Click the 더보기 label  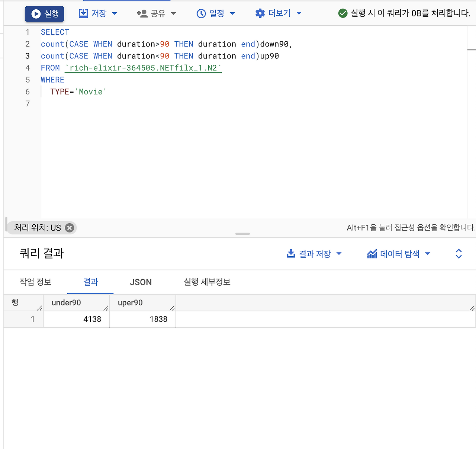[279, 13]
